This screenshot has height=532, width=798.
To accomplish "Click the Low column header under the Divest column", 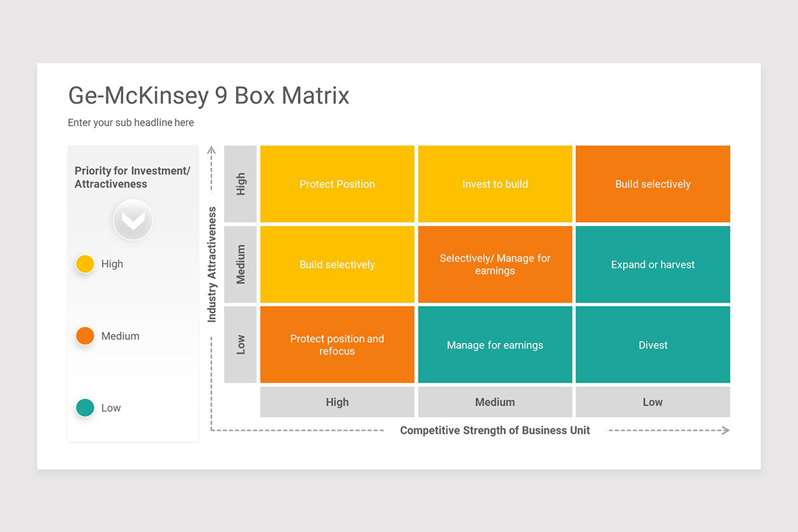I will [x=652, y=402].
